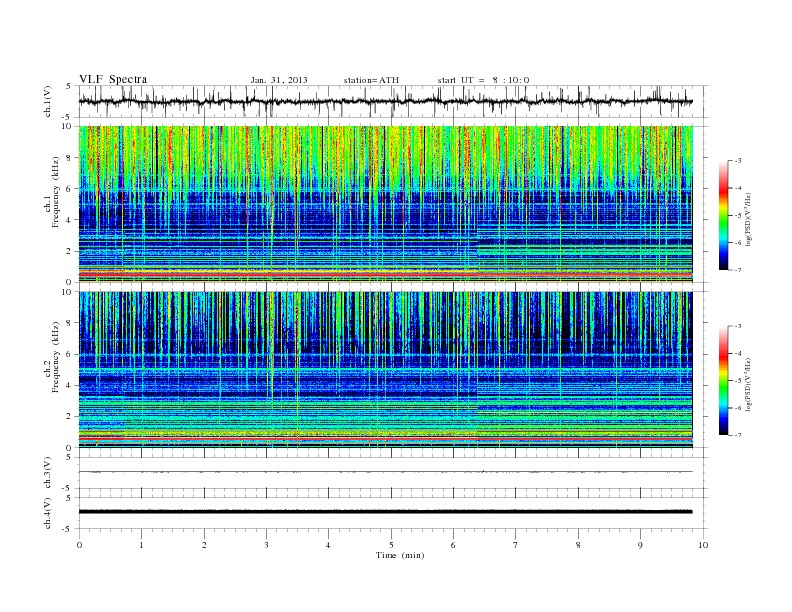The height and width of the screenshot is (612, 792).
Task: Click the "2" tick on time axis
Action: pyautogui.click(x=204, y=545)
